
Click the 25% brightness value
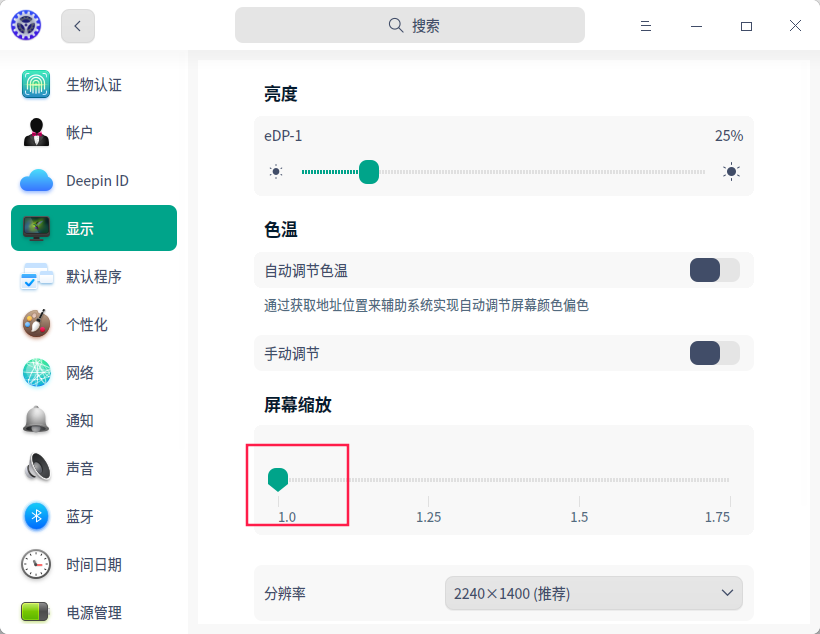[x=729, y=136]
